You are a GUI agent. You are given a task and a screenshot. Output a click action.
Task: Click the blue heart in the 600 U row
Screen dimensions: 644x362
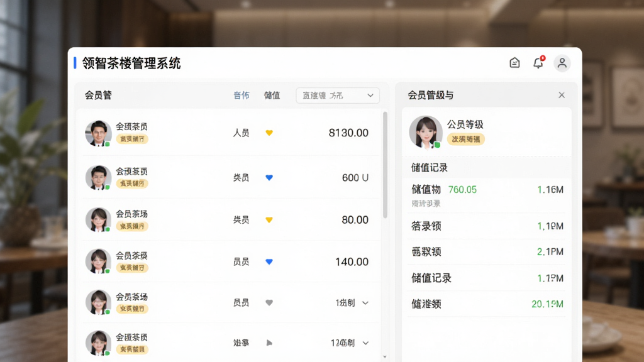point(269,177)
